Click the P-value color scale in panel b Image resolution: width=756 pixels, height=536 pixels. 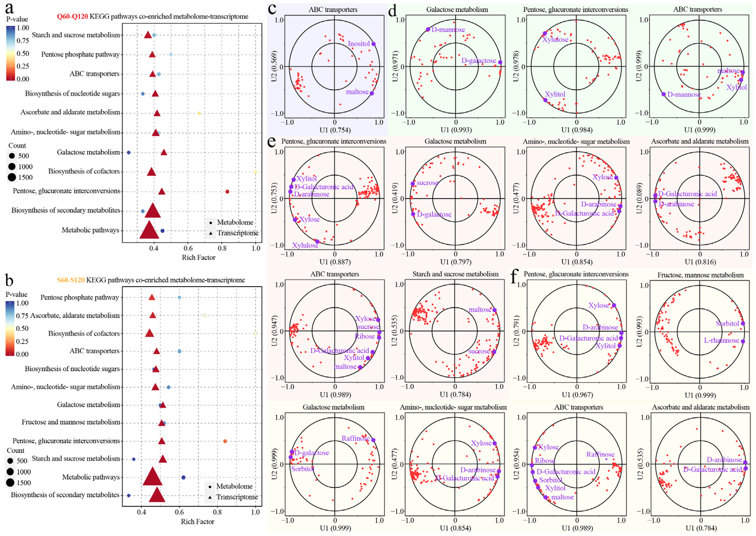click(x=10, y=328)
